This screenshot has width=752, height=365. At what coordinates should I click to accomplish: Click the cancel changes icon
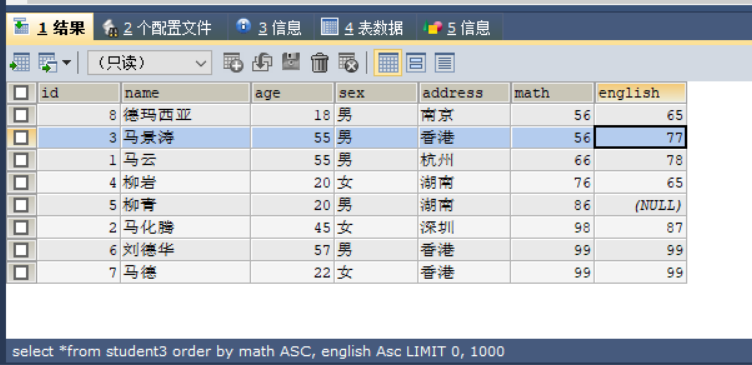pyautogui.click(x=348, y=63)
